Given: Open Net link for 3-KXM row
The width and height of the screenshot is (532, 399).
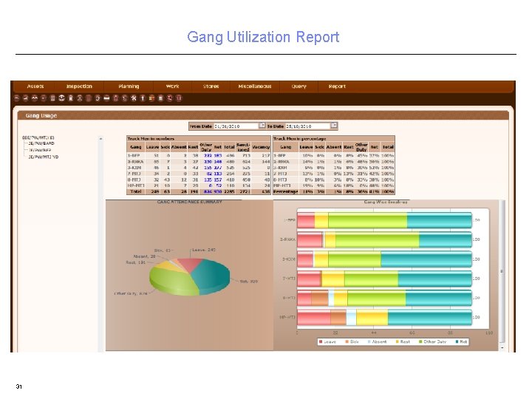Looking at the screenshot, I should (x=218, y=168).
